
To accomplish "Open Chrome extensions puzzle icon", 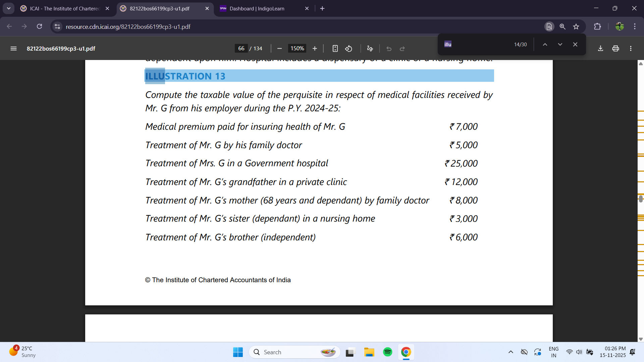I will coord(597,26).
